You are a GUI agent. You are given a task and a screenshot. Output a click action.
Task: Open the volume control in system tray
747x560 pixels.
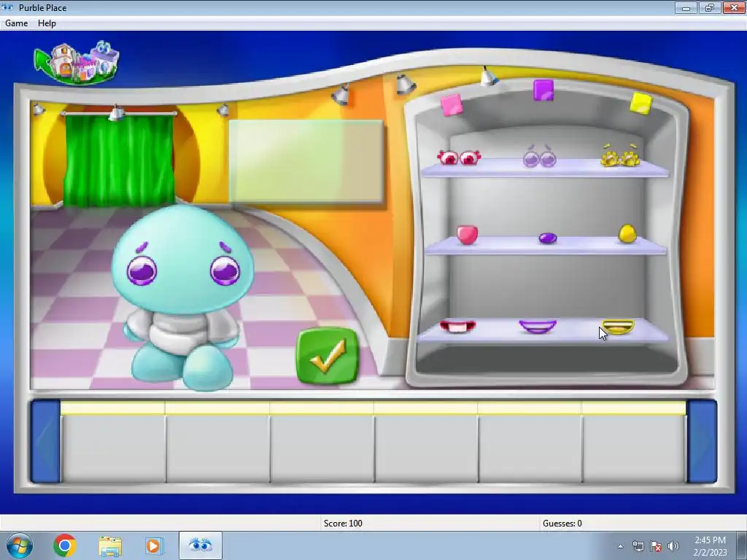673,546
